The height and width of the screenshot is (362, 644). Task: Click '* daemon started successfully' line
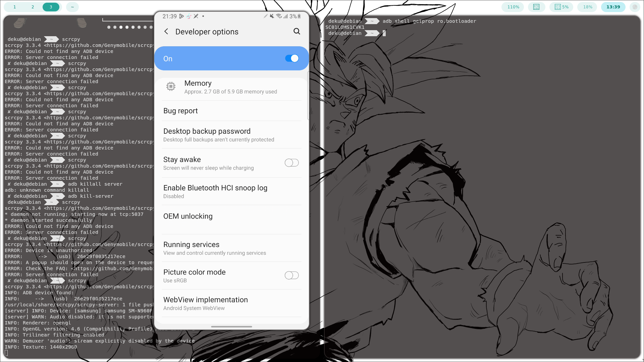tap(48, 220)
